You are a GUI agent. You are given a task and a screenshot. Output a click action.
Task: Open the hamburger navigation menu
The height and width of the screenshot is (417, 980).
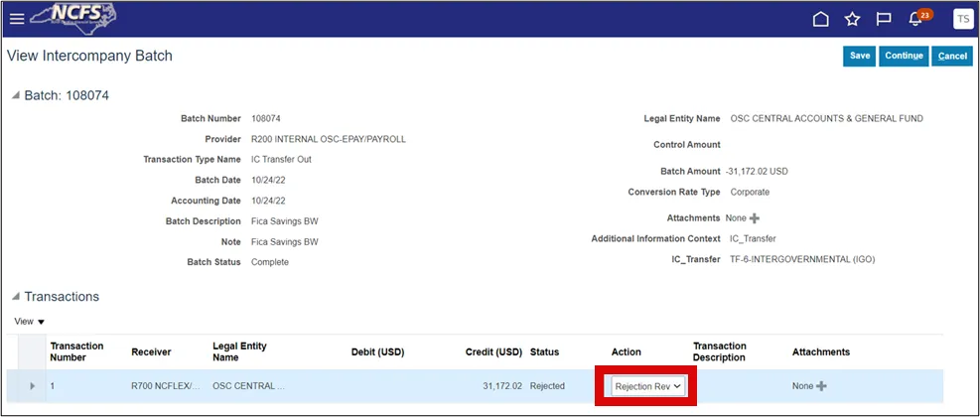(x=17, y=19)
